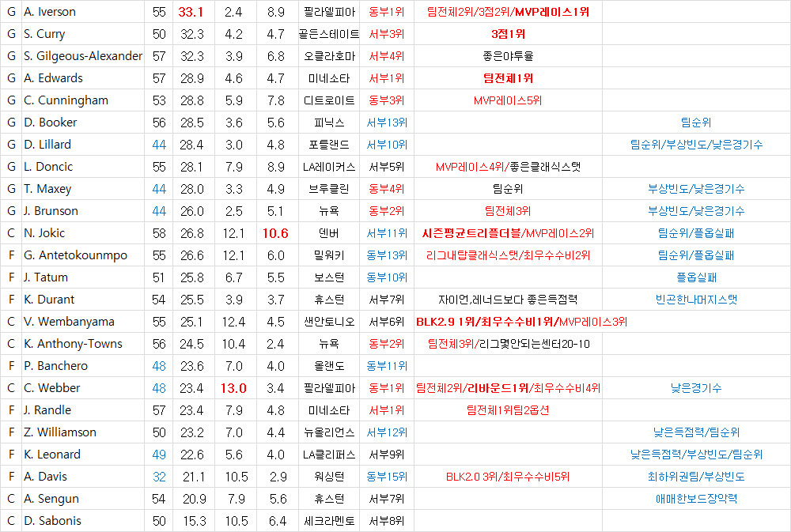The image size is (791, 532).
Task: Select the Z. Williamson name cell
Action: (x=83, y=433)
